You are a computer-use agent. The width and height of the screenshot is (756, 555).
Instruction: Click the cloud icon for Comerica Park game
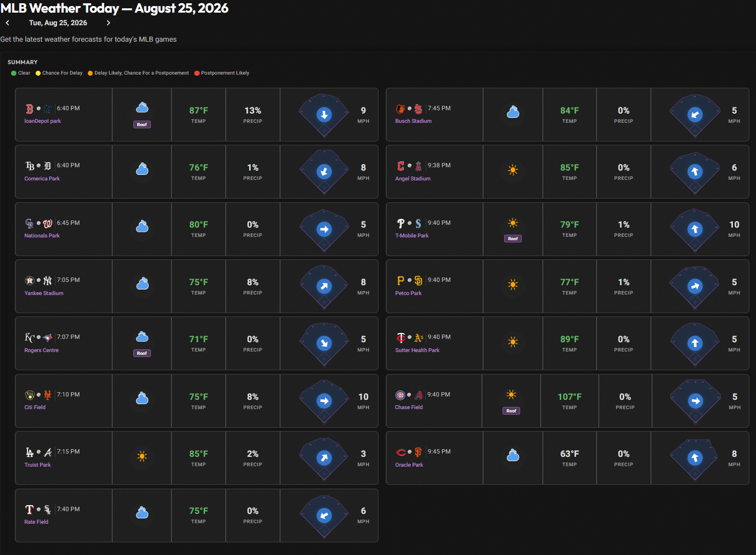(x=142, y=169)
